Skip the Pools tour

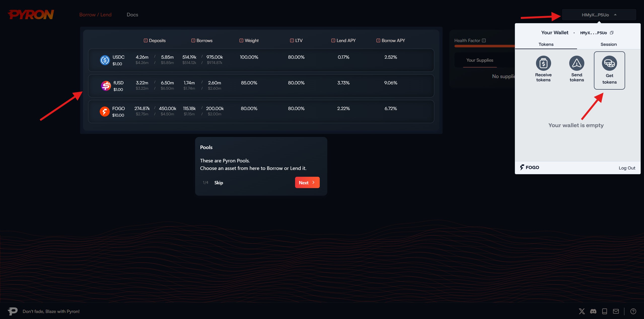(219, 183)
